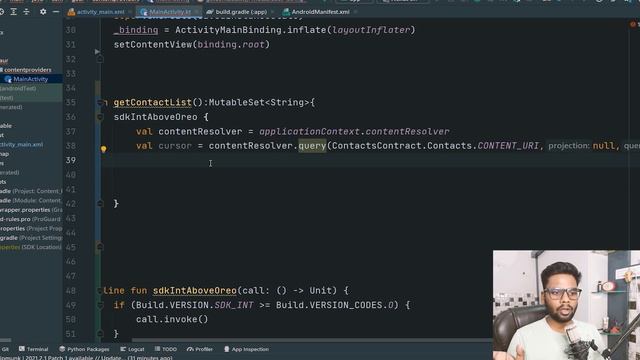
Task: Switch to the build.gradle (:app) tab
Action: click(x=240, y=12)
